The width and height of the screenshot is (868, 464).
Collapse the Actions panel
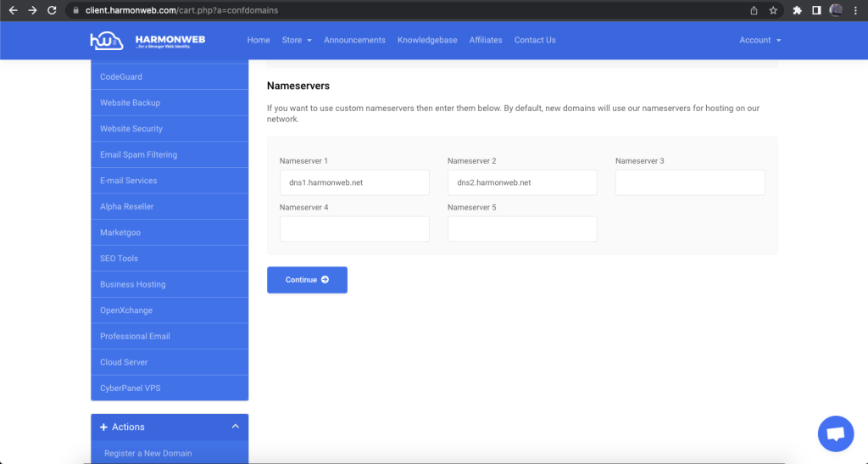[x=235, y=427]
